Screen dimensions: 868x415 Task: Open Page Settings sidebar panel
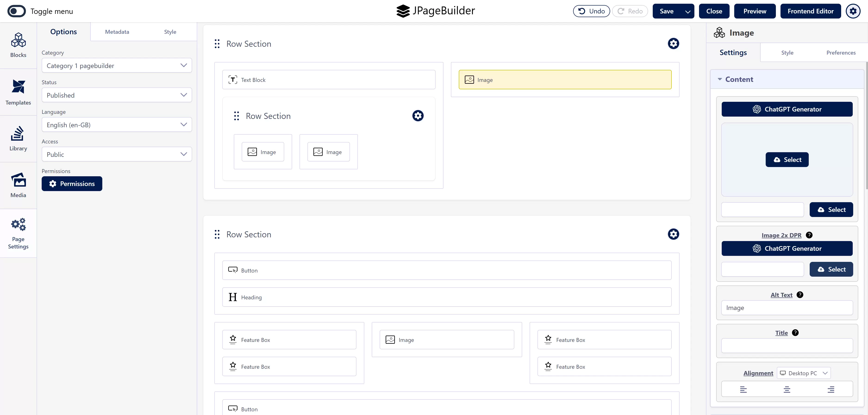click(x=18, y=233)
